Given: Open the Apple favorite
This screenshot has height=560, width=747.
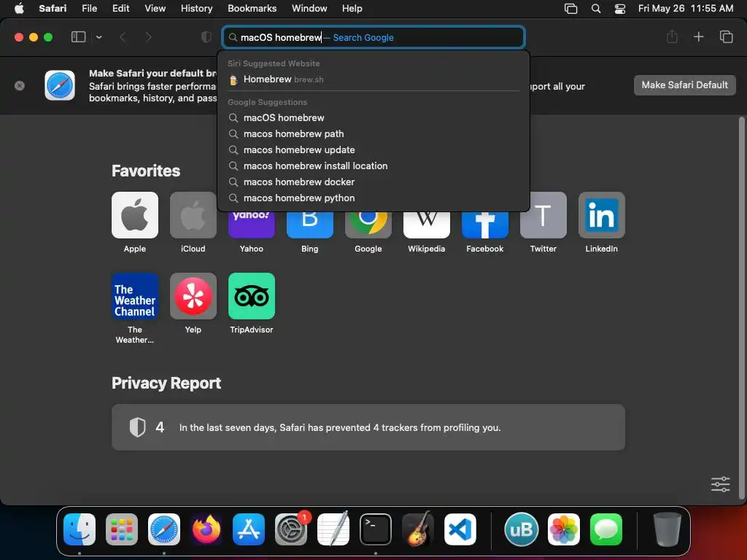Looking at the screenshot, I should tap(135, 215).
